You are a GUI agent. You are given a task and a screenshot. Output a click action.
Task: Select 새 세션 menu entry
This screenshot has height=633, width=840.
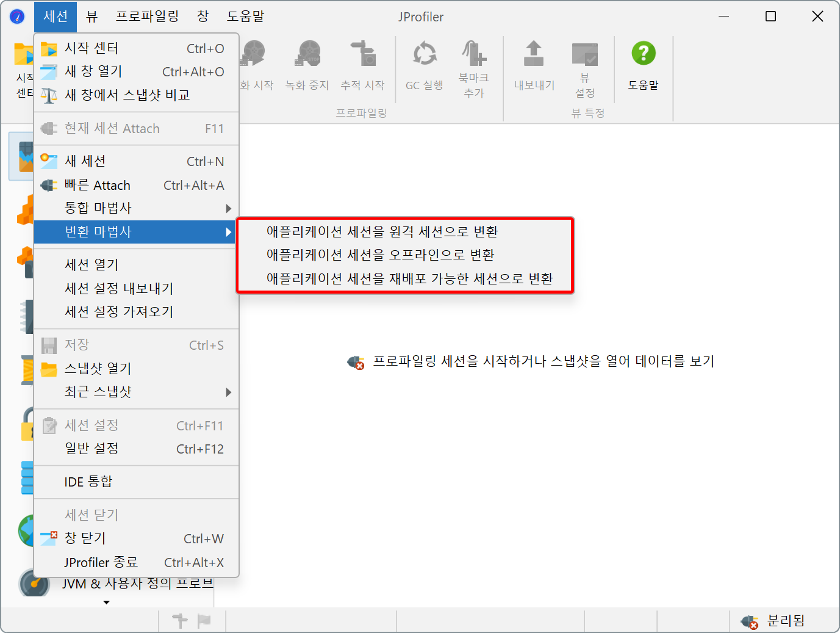pyautogui.click(x=136, y=161)
